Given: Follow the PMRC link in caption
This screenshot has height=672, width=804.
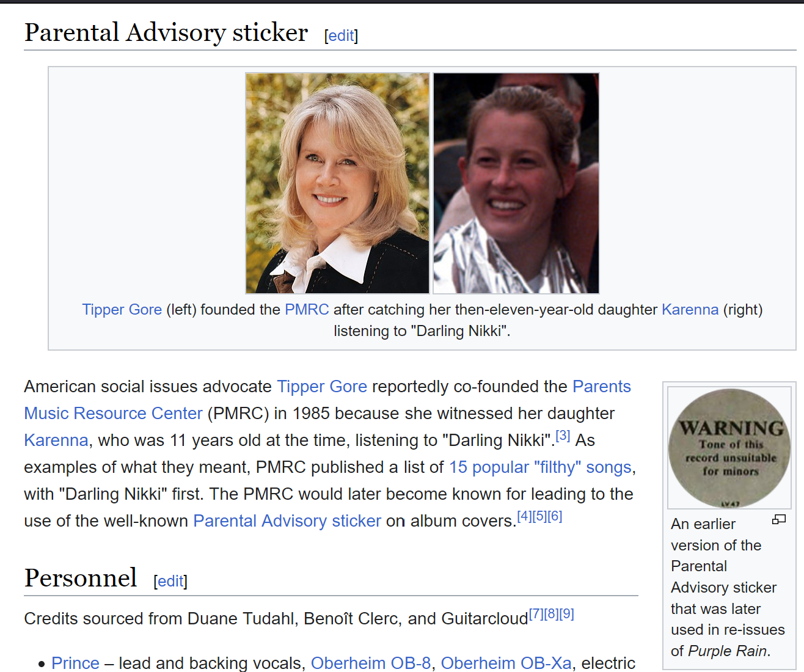Looking at the screenshot, I should (307, 310).
